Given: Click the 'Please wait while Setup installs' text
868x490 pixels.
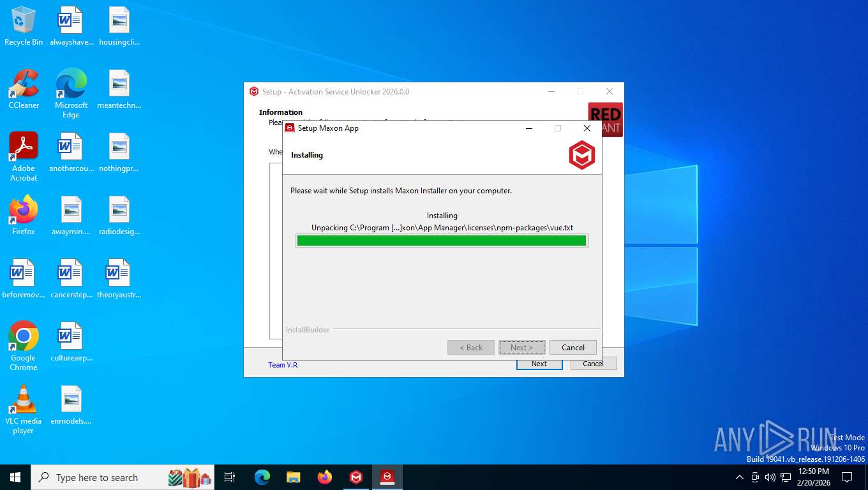Looking at the screenshot, I should point(401,191).
